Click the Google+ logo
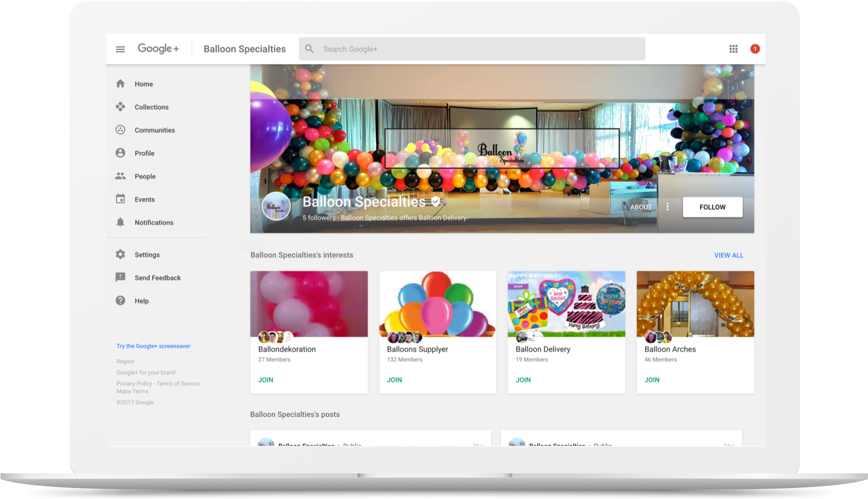The height and width of the screenshot is (499, 868). (158, 49)
